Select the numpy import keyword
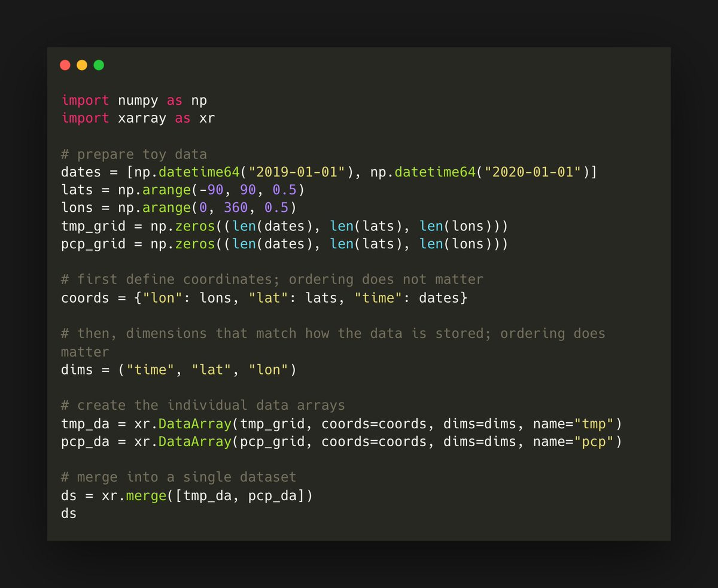This screenshot has width=718, height=588. coord(84,100)
